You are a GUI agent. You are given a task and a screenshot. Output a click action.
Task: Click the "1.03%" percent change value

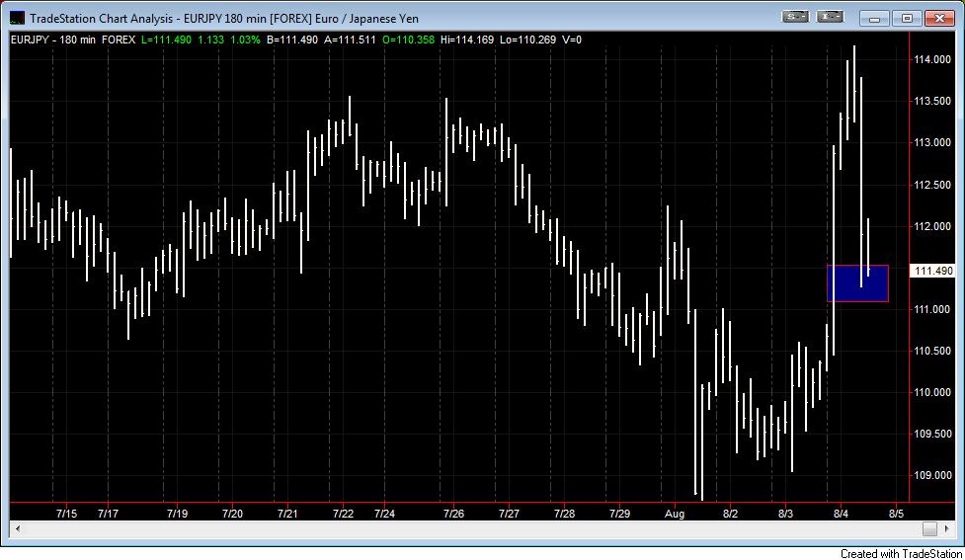(245, 40)
